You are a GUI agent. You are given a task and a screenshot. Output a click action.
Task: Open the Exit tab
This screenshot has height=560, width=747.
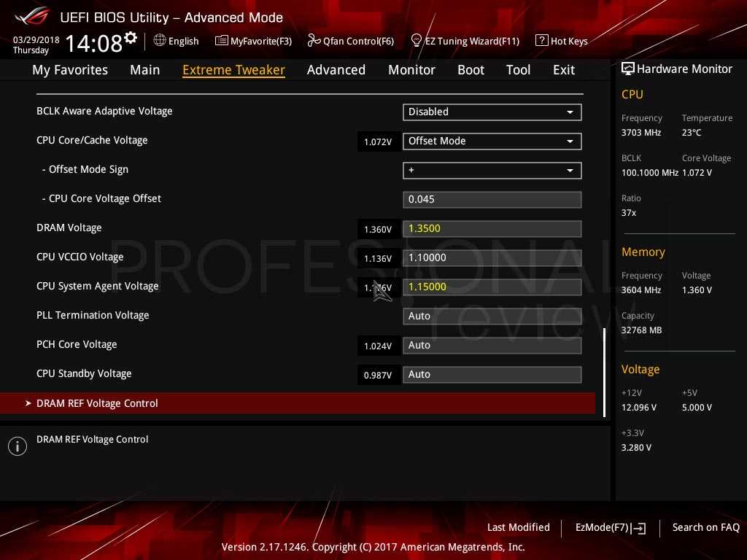point(564,70)
